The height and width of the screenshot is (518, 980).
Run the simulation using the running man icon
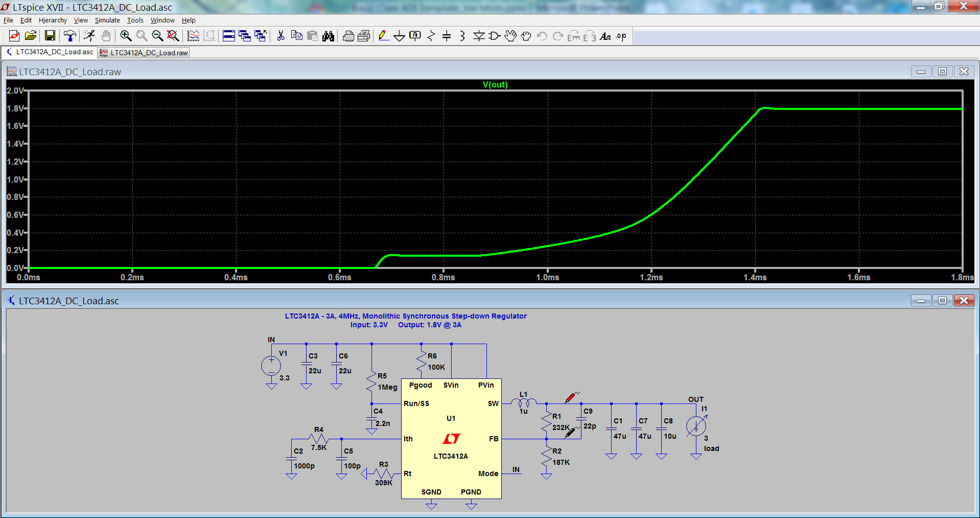point(89,36)
